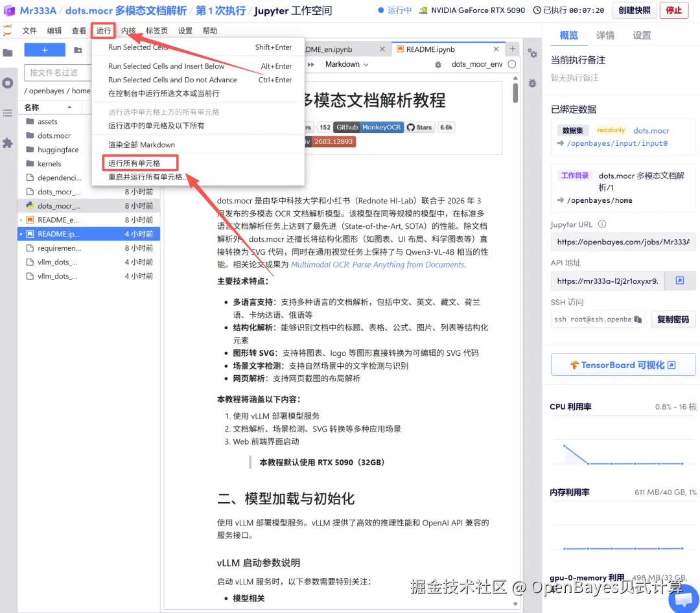Close the README.ipynb tab
The height and width of the screenshot is (613, 700).
point(496,49)
